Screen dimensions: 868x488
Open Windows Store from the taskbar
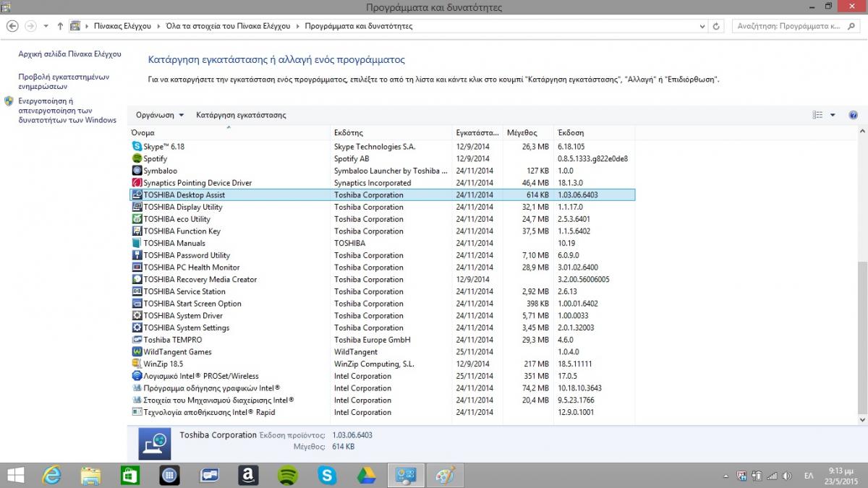point(129,475)
